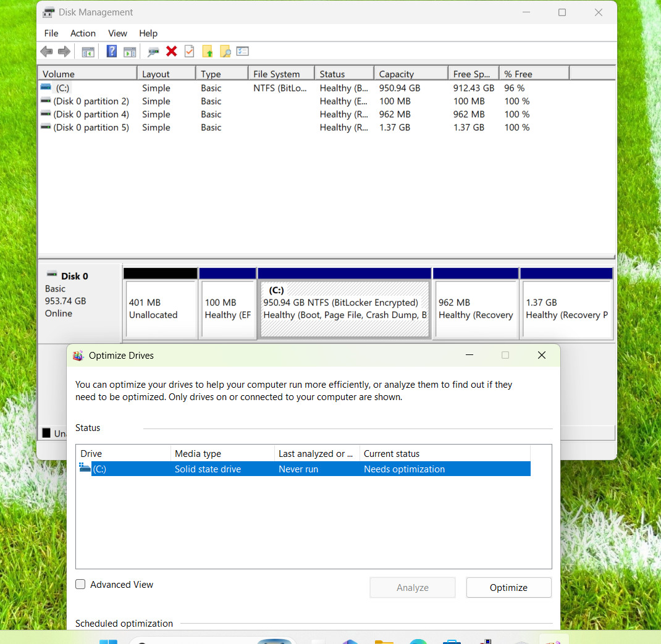Viewport: 661px width, 644px height.
Task: Click the Disk 0 drive icon in graphical view
Action: (52, 274)
